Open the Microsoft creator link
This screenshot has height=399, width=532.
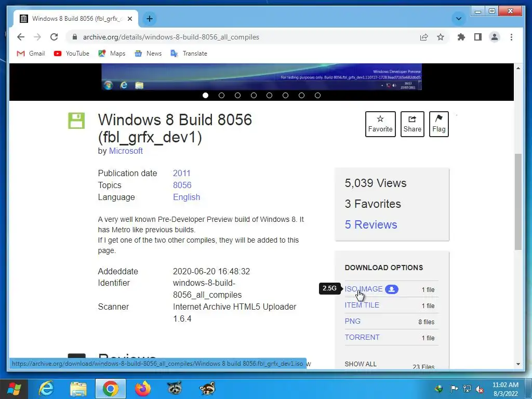(126, 151)
